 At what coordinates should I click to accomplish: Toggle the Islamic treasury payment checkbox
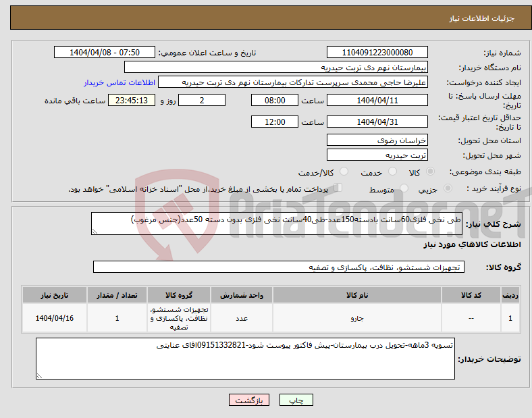pos(338,187)
